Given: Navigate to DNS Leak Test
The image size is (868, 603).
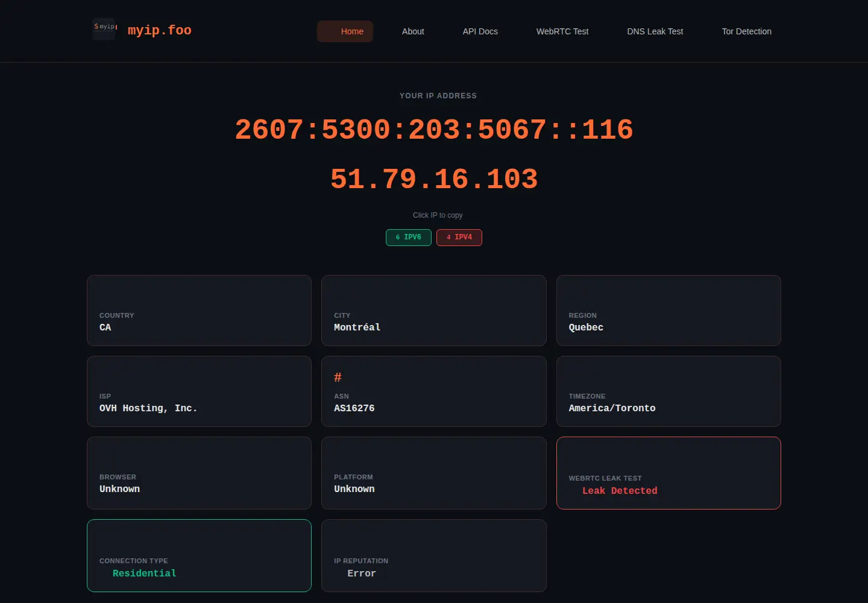Looking at the screenshot, I should pyautogui.click(x=655, y=31).
